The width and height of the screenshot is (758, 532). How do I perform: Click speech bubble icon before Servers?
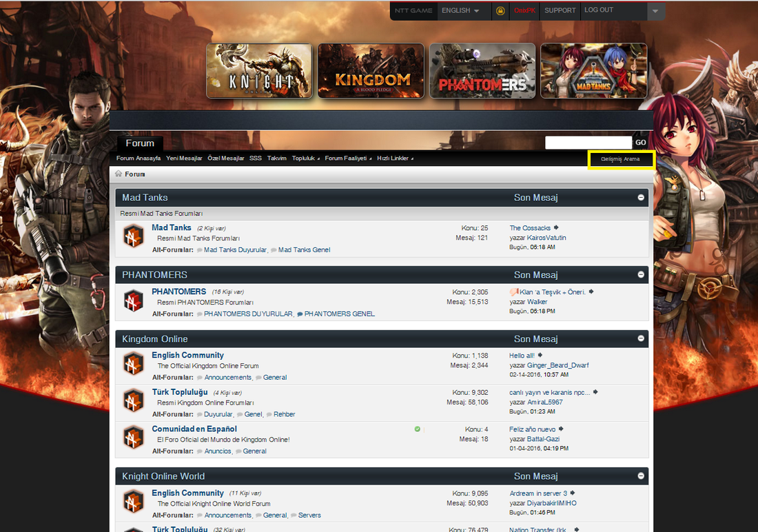(x=294, y=515)
